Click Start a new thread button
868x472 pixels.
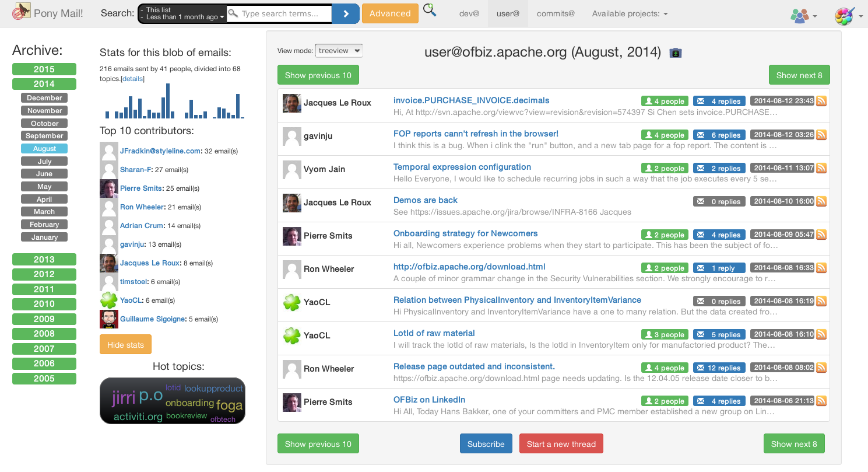point(561,444)
